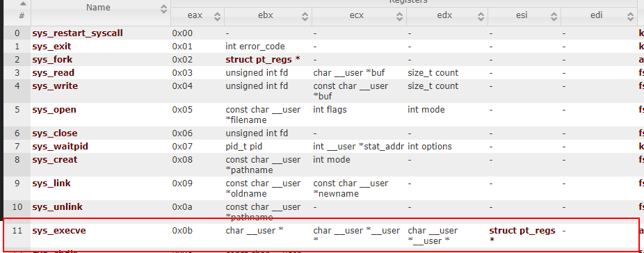
Task: Select the 0x0b eax value
Action: [182, 231]
